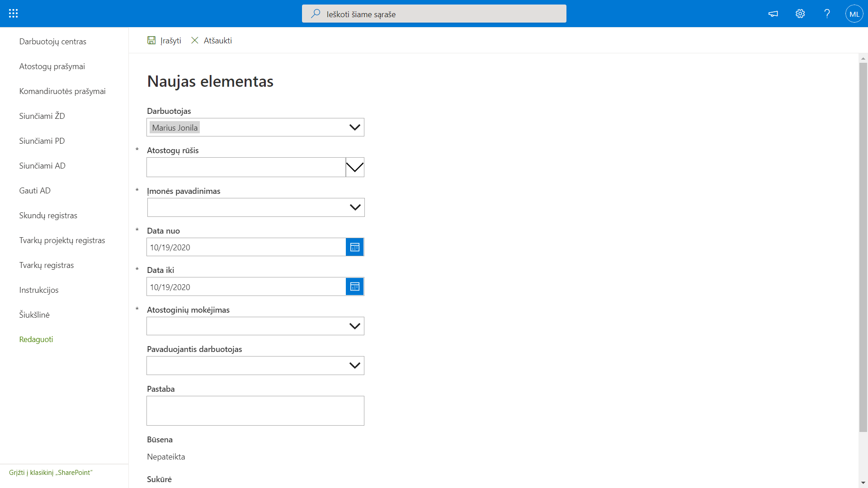This screenshot has height=488, width=868.
Task: Select the Marius Jonila chip
Action: tap(175, 127)
